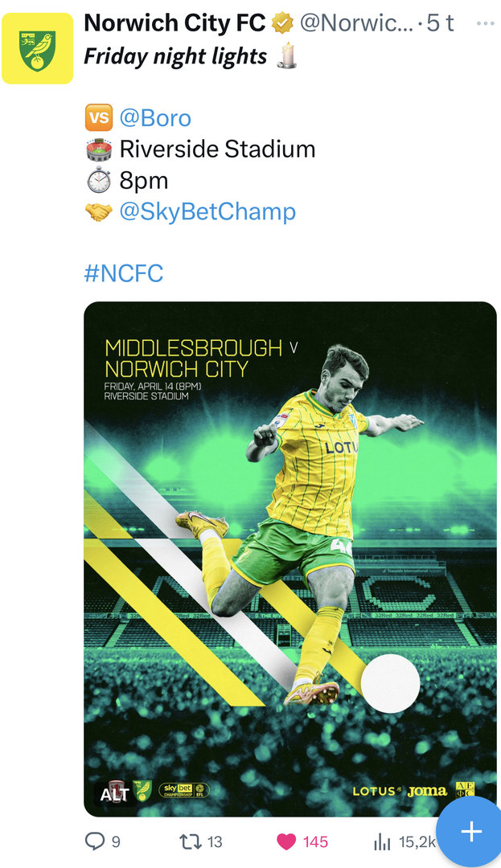Click the retweet count of 13
The image size is (501, 868).
coord(215,841)
